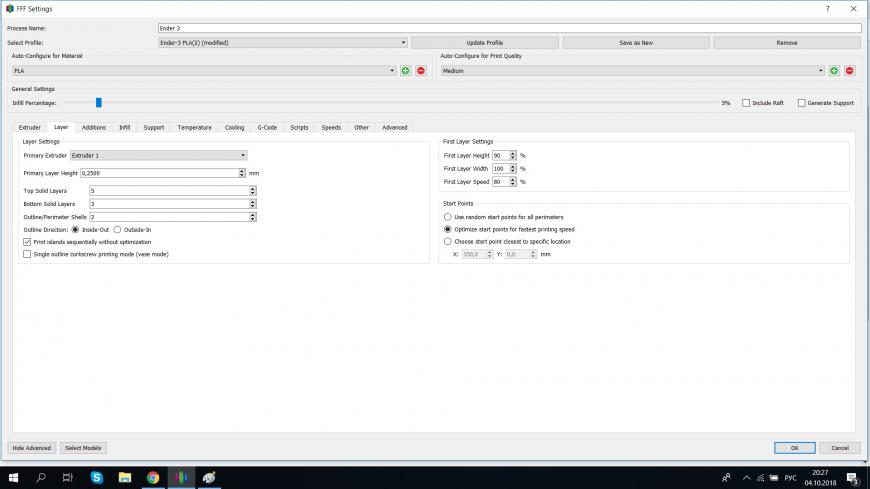This screenshot has width=870, height=489.
Task: Switch to the Speeds tab
Action: tap(331, 128)
